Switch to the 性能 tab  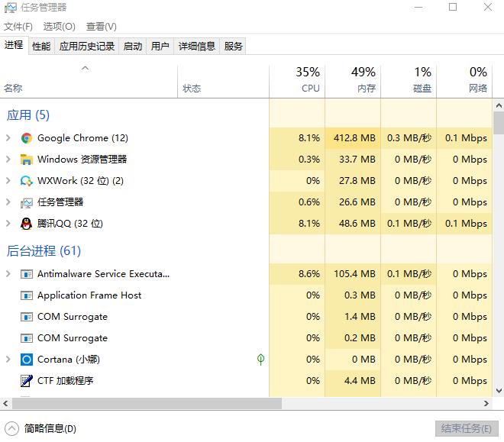coord(41,47)
